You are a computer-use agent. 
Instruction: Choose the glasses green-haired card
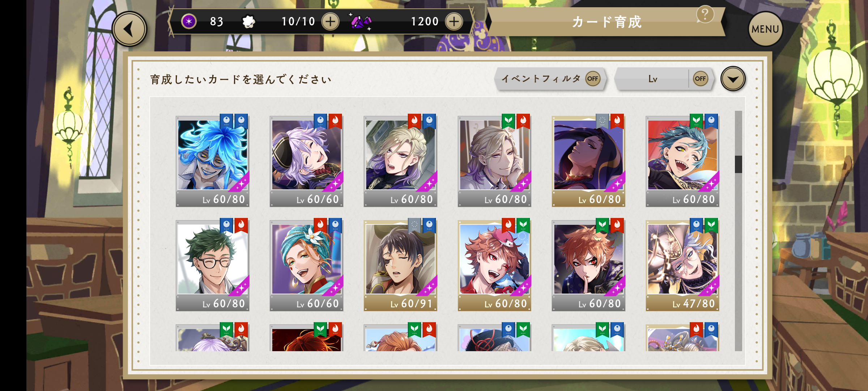[212, 265]
